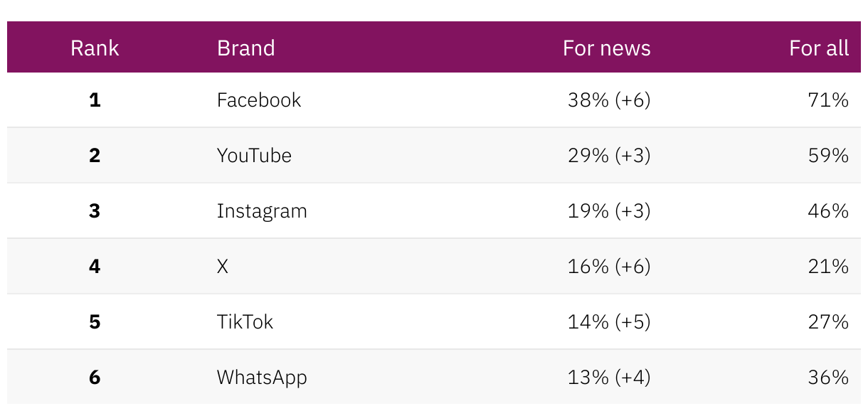Click Instagram's 19% (+3) news value
The image size is (868, 411).
point(609,211)
